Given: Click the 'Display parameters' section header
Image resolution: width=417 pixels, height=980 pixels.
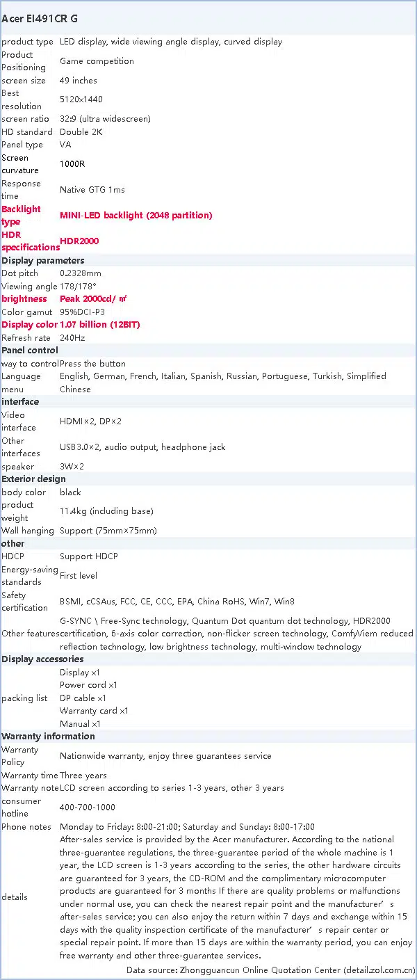Looking at the screenshot, I should click(x=43, y=261).
